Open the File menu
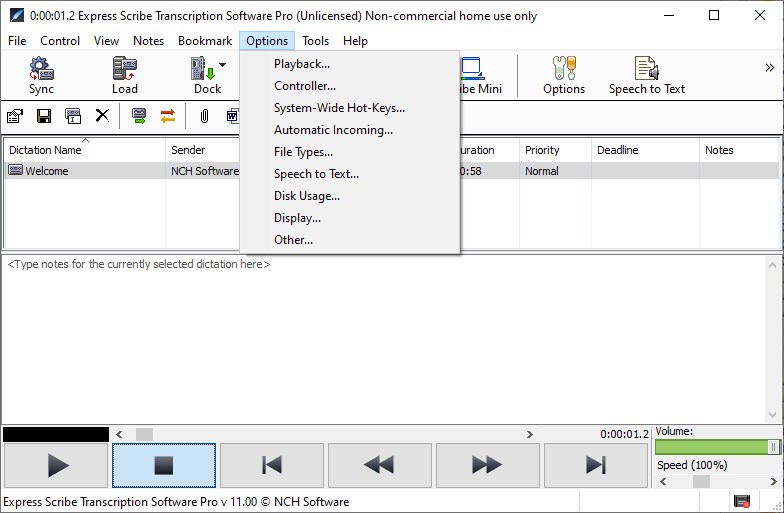This screenshot has height=513, width=784. (x=17, y=40)
